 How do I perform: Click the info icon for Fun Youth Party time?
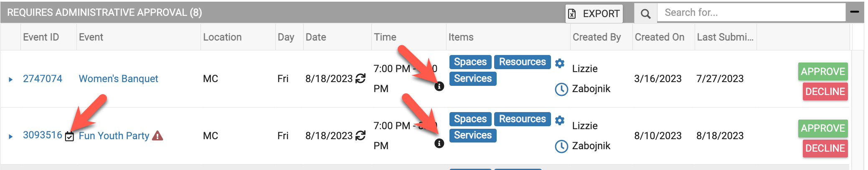pos(439,143)
